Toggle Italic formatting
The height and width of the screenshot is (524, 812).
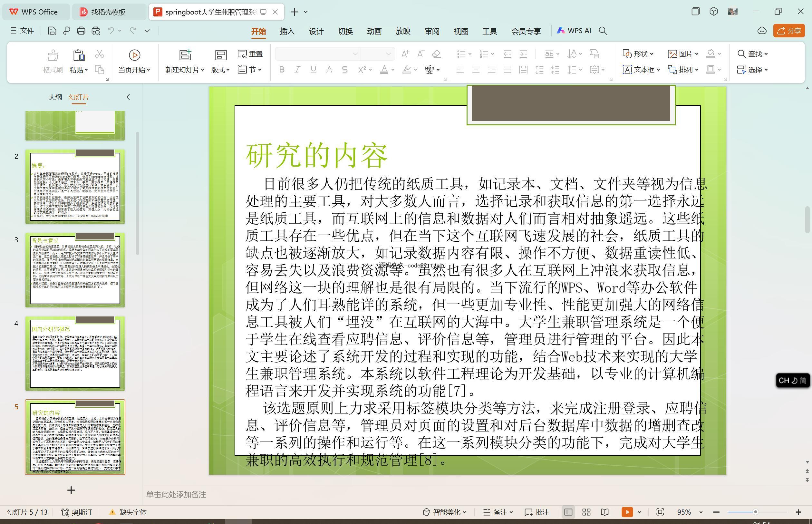coord(297,70)
